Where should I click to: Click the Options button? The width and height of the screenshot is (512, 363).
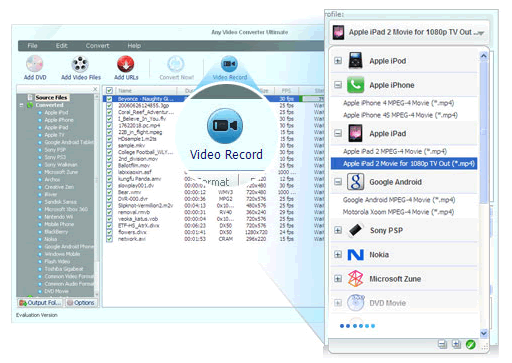81,303
